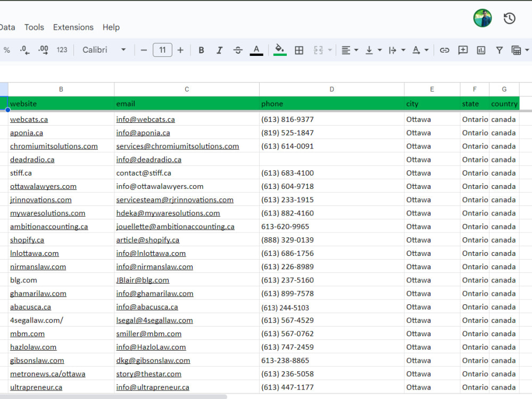The width and height of the screenshot is (532, 399).
Task: Open vertical align menu
Action: pos(369,50)
